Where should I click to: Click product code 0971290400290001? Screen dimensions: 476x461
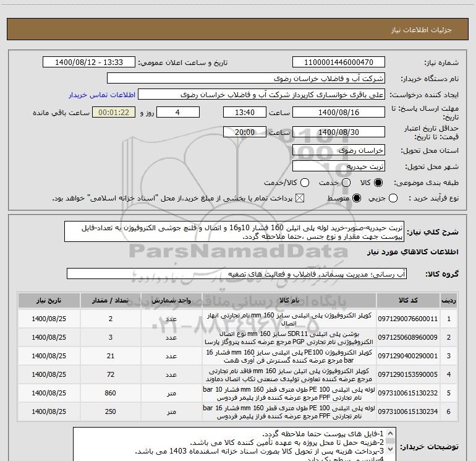[408, 356]
